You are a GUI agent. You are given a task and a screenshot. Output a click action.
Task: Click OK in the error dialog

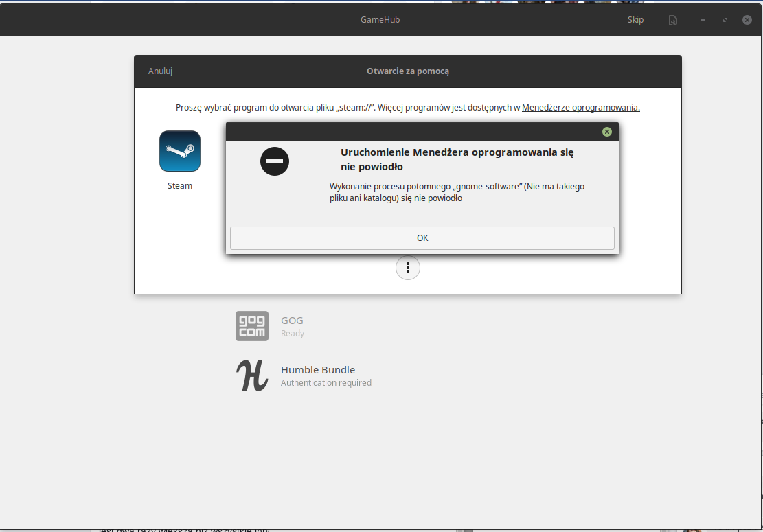pyautogui.click(x=422, y=238)
